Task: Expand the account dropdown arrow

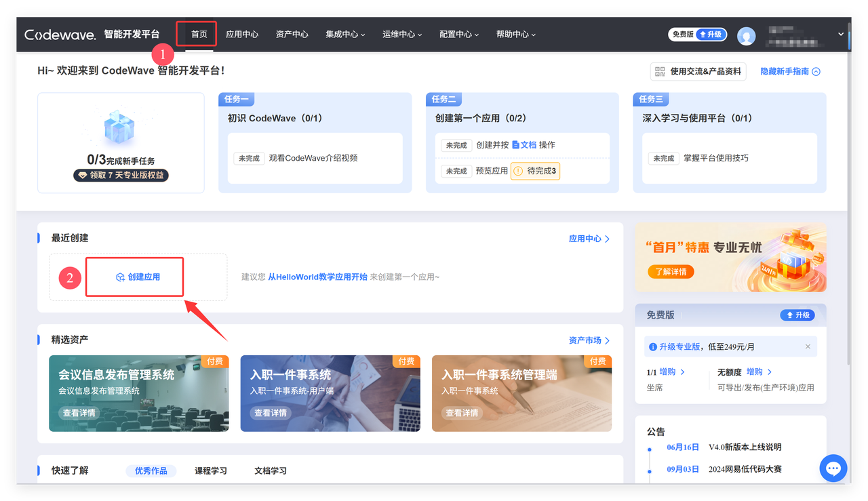Action: click(841, 34)
